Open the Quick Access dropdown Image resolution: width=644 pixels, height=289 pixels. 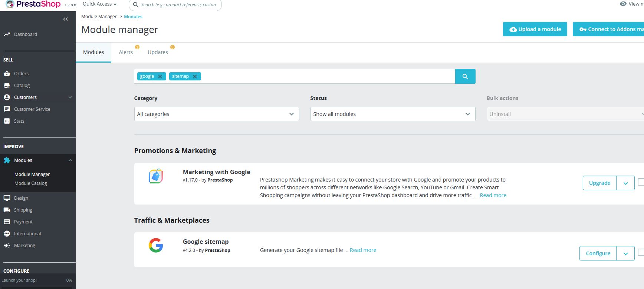(99, 4)
